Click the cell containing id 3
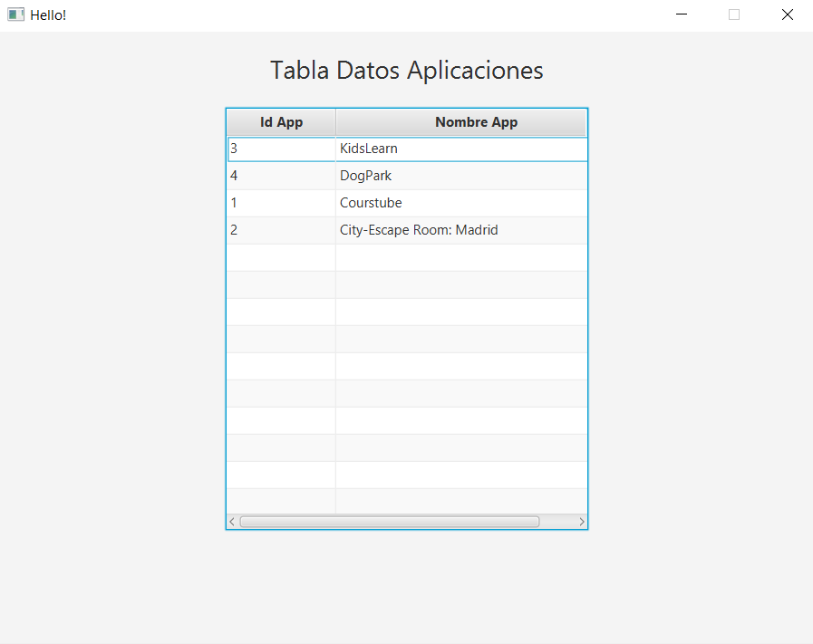The height and width of the screenshot is (644, 813). point(281,149)
